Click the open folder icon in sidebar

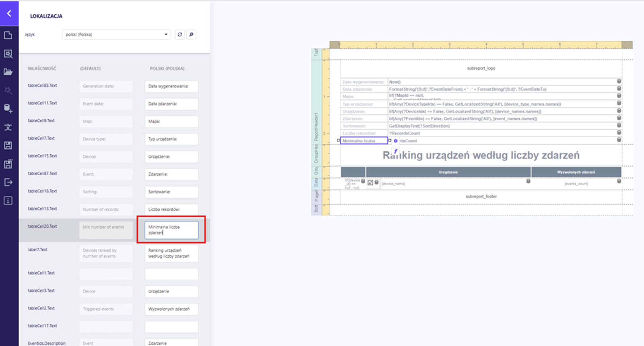coord(8,72)
